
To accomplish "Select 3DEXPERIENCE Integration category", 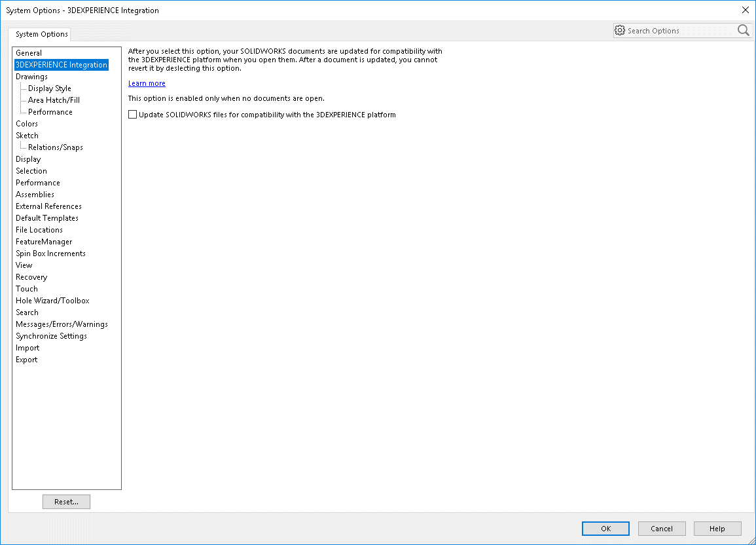I will [62, 65].
